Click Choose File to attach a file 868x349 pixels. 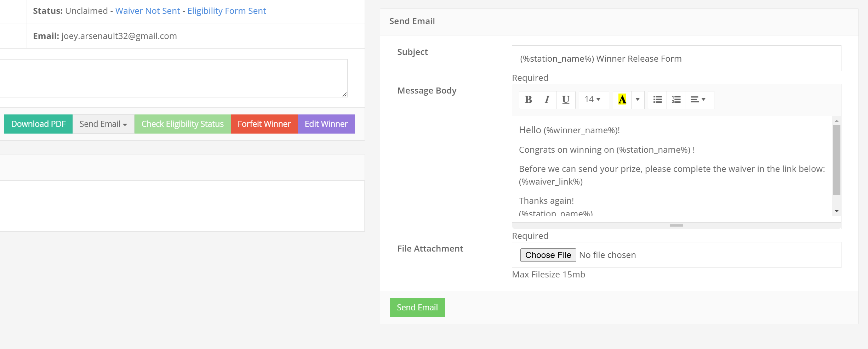point(548,255)
